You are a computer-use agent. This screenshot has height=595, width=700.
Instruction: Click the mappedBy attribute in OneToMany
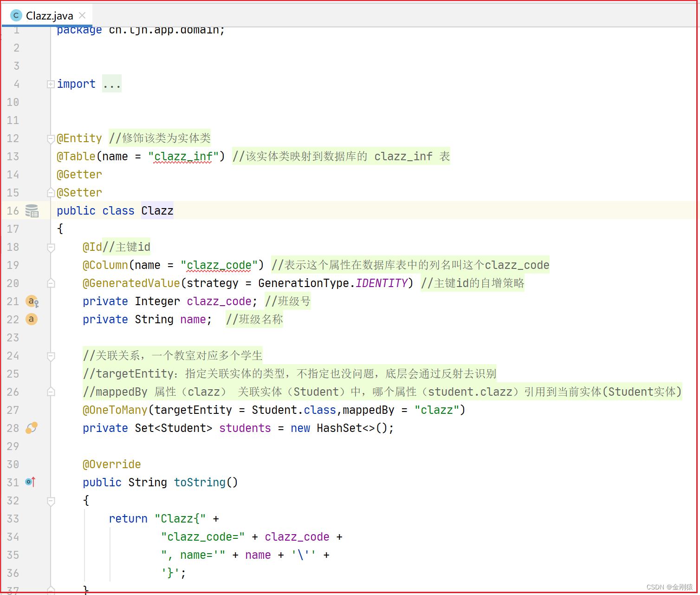369,410
